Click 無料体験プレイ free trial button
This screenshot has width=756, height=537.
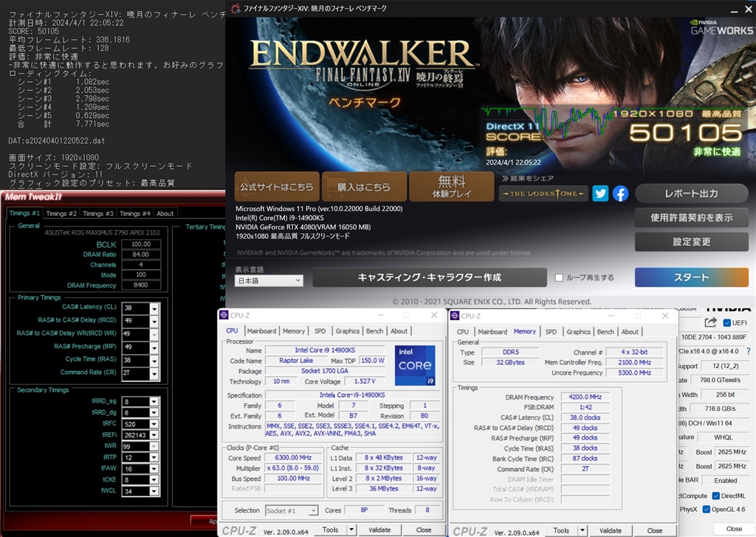coord(451,187)
